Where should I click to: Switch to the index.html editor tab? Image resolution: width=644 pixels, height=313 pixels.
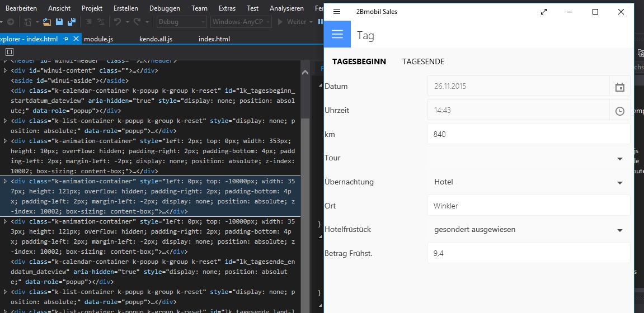click(214, 39)
